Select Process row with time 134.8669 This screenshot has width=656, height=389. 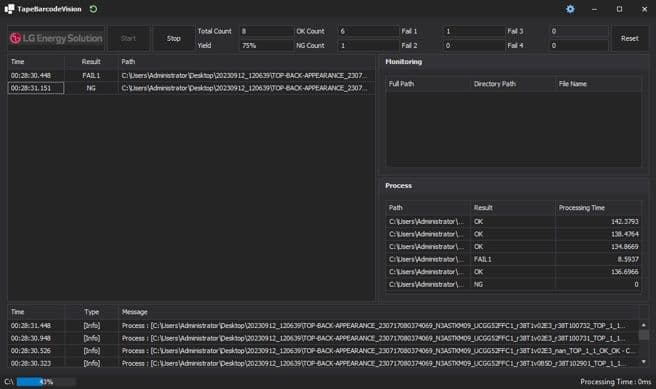(513, 247)
